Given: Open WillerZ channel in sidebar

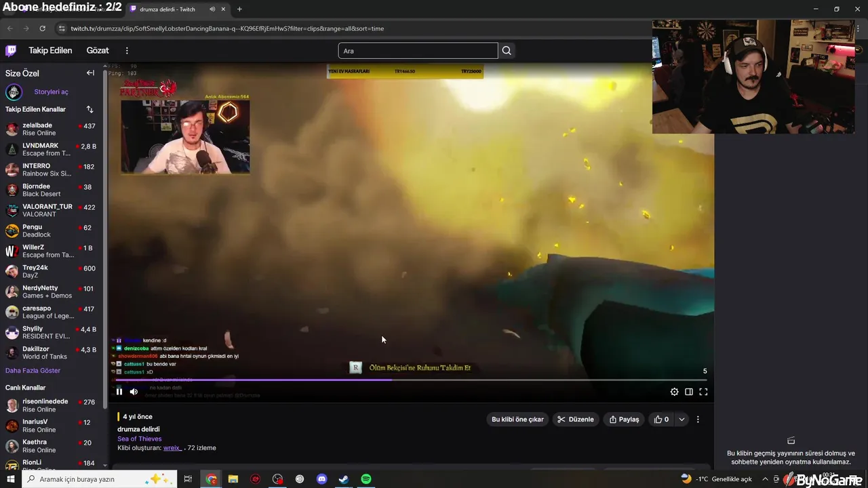Looking at the screenshot, I should (x=51, y=251).
